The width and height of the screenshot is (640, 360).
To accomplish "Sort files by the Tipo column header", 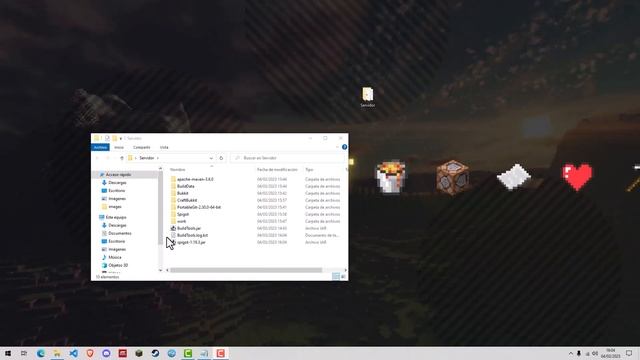I will click(309, 169).
